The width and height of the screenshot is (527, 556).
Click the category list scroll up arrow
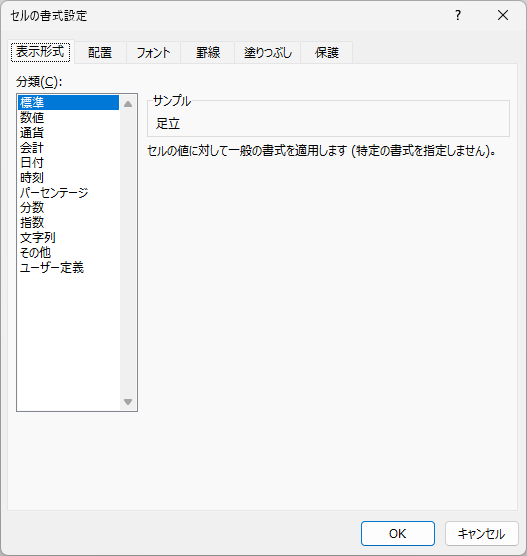128,104
